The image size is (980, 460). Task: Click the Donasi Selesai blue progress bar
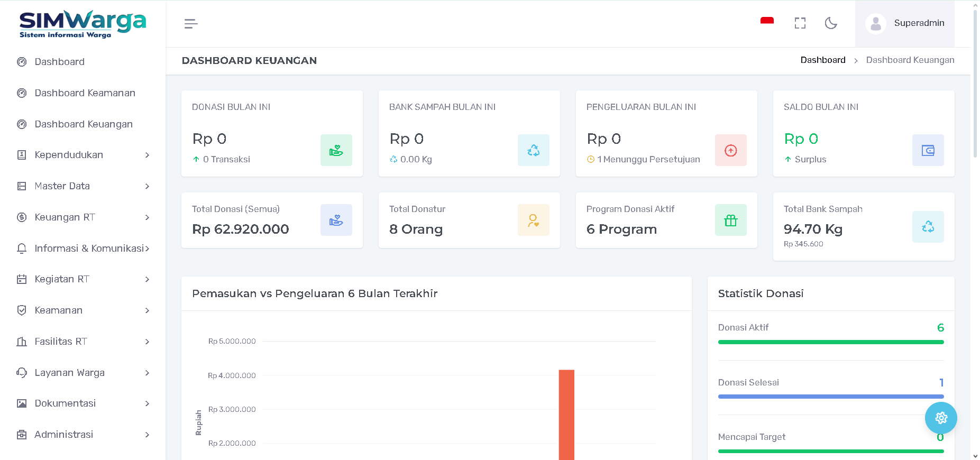831,397
